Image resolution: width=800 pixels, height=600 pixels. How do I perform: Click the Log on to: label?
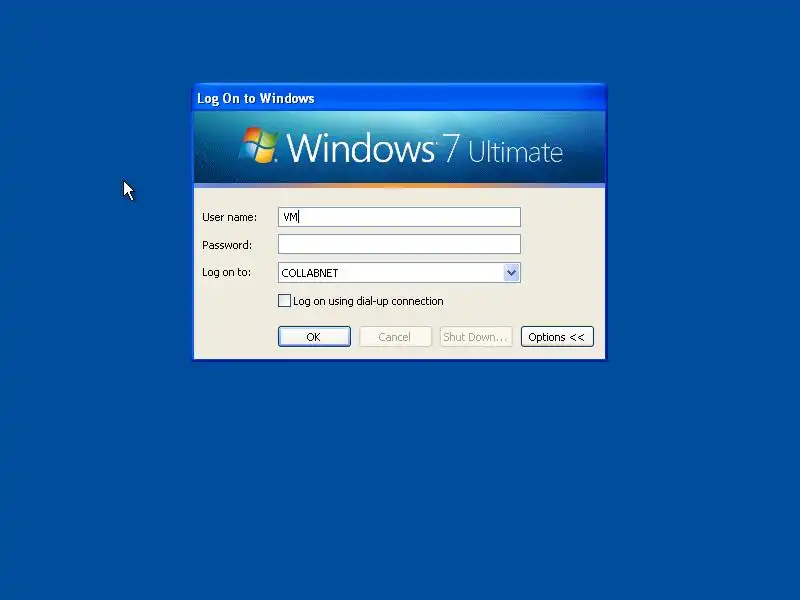227,272
